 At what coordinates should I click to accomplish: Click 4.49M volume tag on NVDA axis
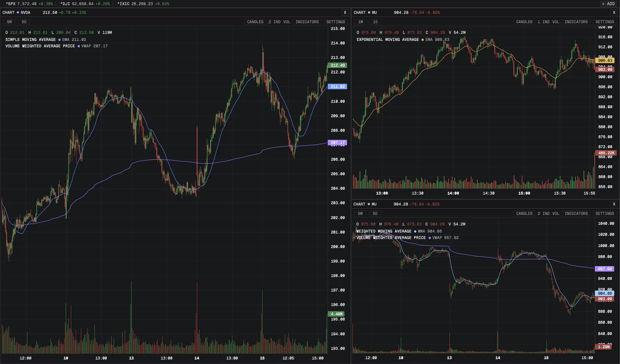click(336, 314)
